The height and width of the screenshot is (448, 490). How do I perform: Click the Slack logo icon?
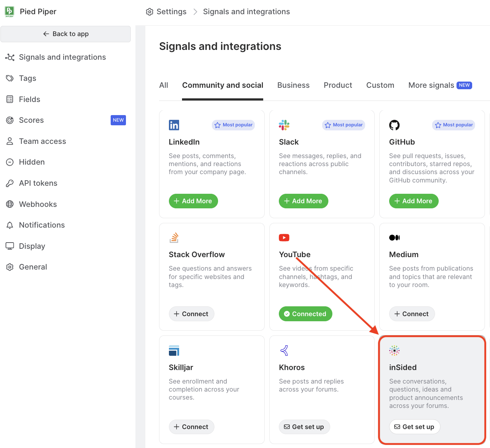(x=284, y=125)
